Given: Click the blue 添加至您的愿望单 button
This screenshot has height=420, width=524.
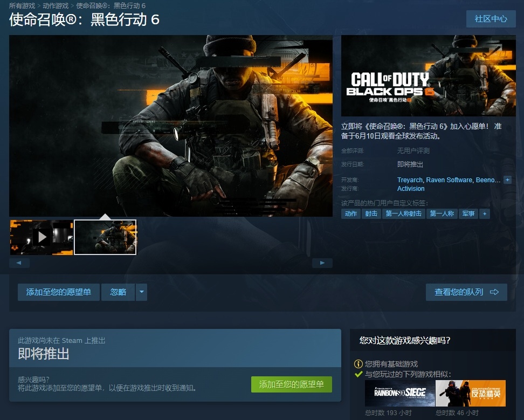Looking at the screenshot, I should (x=58, y=292).
